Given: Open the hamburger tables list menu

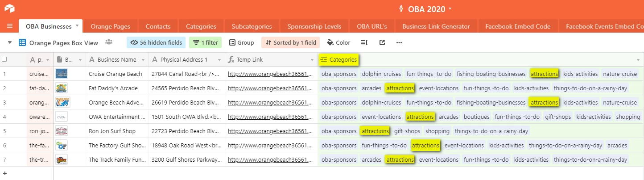Looking at the screenshot, I should click(10, 26).
